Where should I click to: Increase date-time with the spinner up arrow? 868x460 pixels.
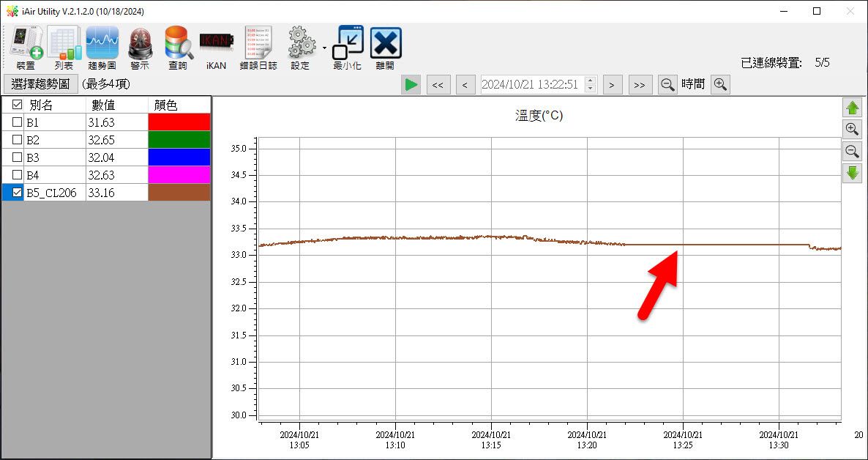(590, 81)
